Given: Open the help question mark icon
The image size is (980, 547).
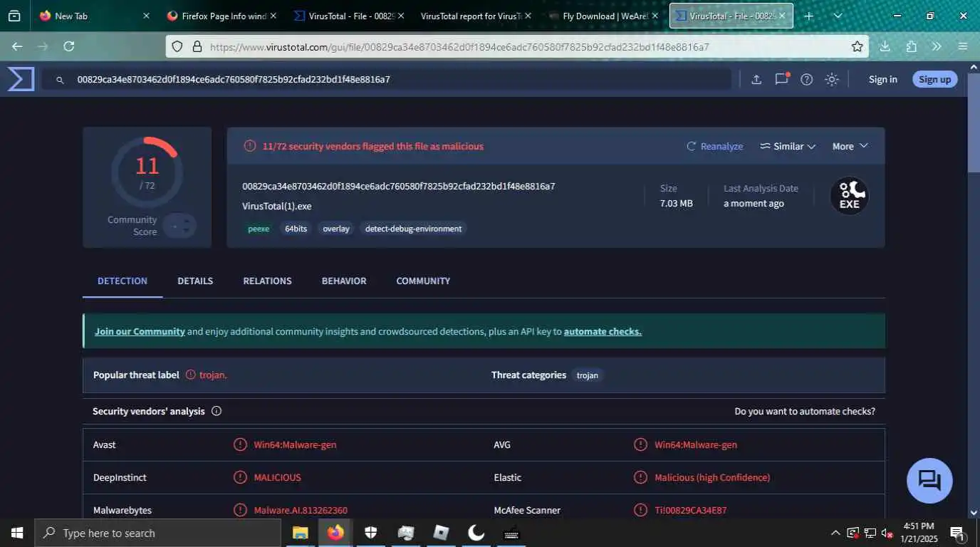Looking at the screenshot, I should (x=806, y=80).
